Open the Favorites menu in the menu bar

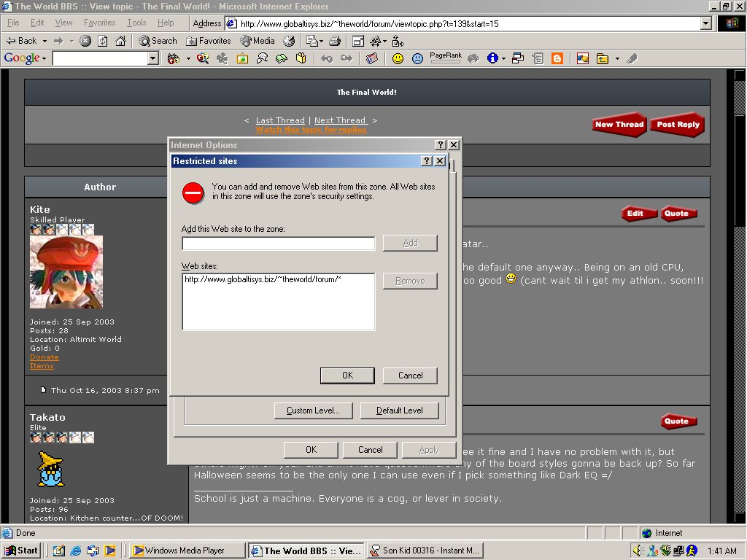coord(99,23)
